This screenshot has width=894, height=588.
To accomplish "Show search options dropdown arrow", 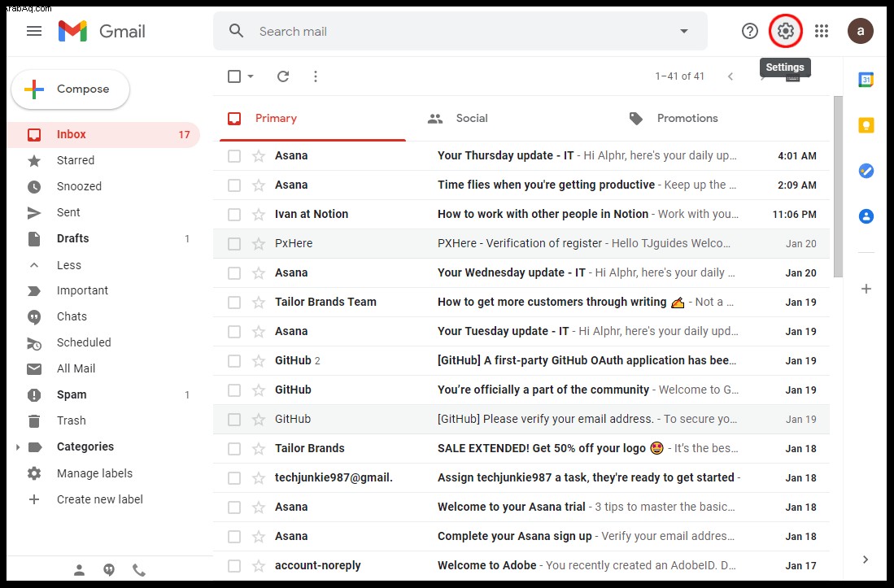I will coord(683,32).
